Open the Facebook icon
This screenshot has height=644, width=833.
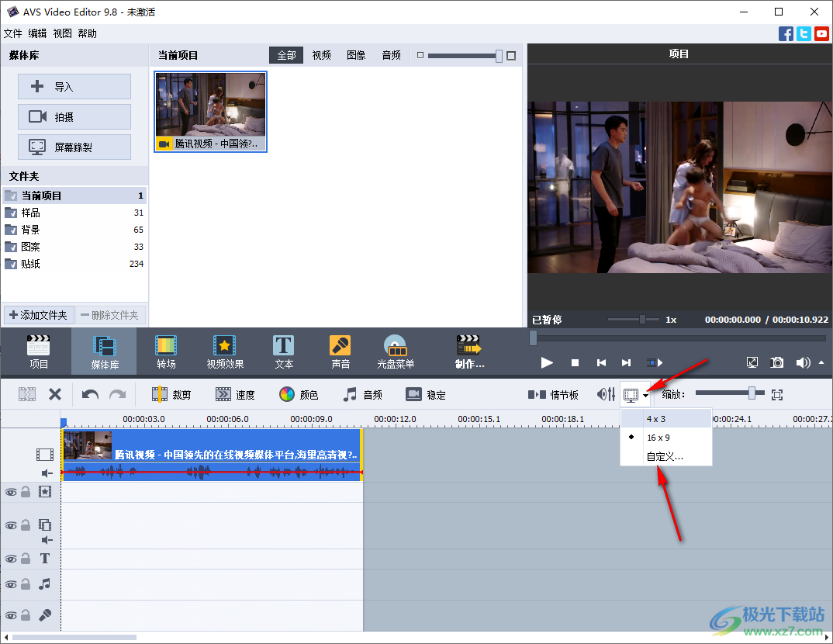(786, 34)
